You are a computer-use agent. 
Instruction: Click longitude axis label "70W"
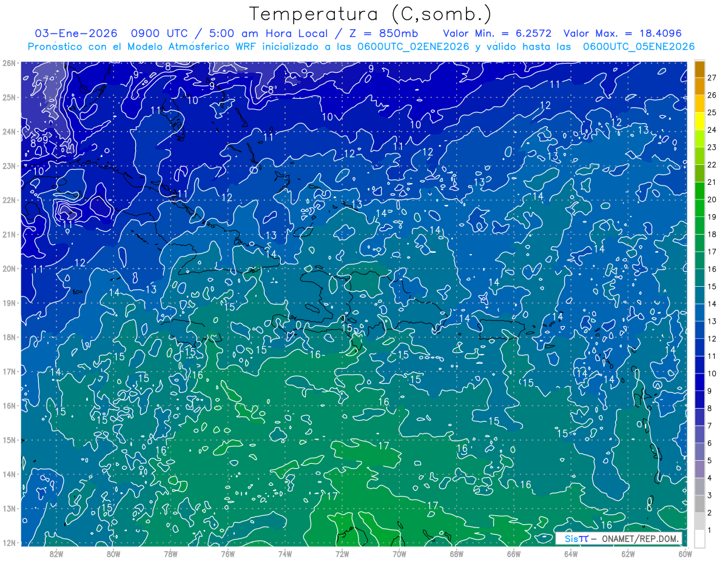pos(399,554)
